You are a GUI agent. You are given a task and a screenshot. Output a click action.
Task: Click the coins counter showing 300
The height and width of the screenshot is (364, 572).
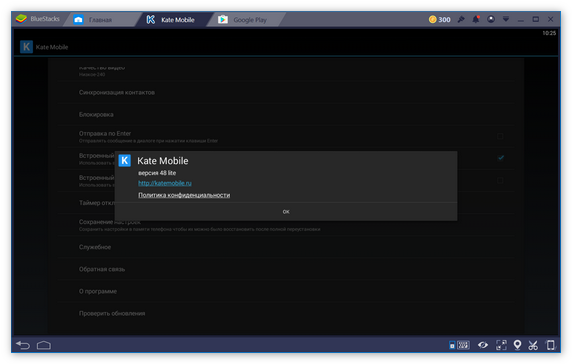pos(440,19)
